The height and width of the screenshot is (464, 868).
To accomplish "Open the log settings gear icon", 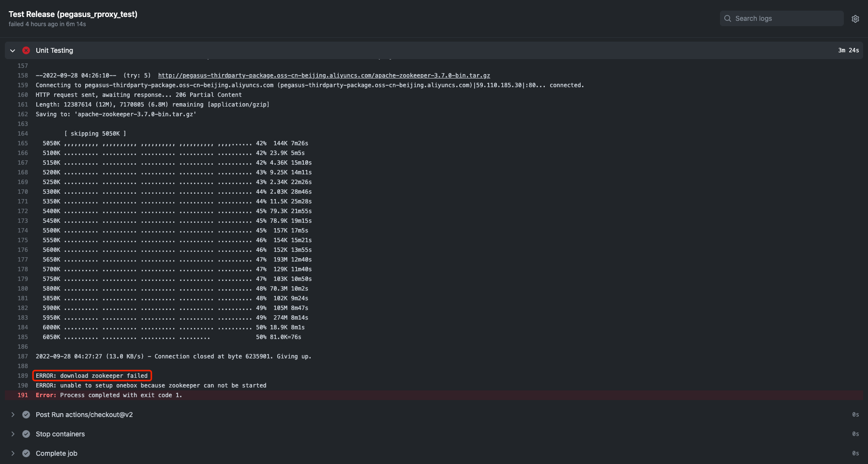I will click(x=855, y=18).
